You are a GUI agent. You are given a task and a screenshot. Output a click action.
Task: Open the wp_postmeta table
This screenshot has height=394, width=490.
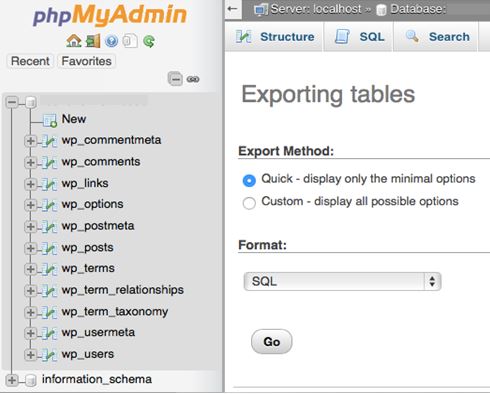(98, 226)
